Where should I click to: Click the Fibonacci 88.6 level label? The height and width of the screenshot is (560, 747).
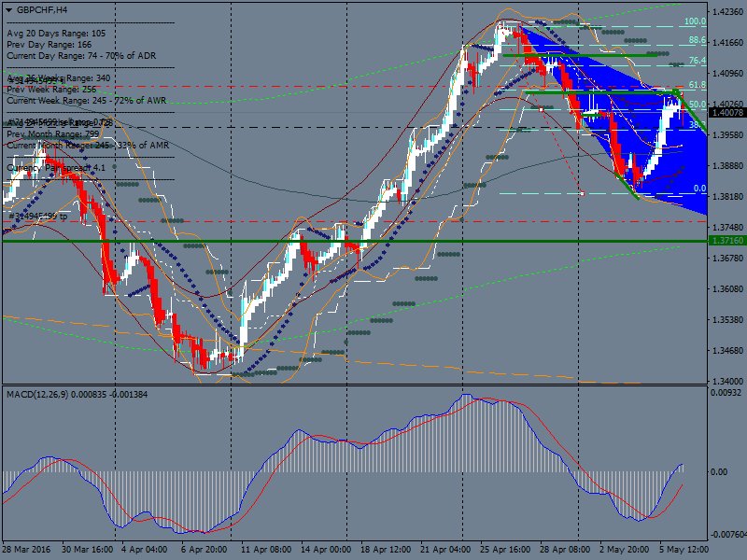pyautogui.click(x=698, y=40)
